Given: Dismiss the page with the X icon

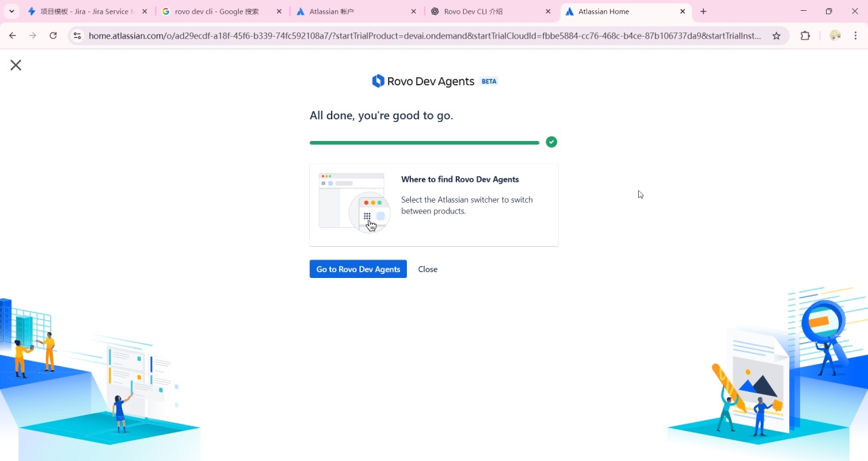Looking at the screenshot, I should 16,65.
